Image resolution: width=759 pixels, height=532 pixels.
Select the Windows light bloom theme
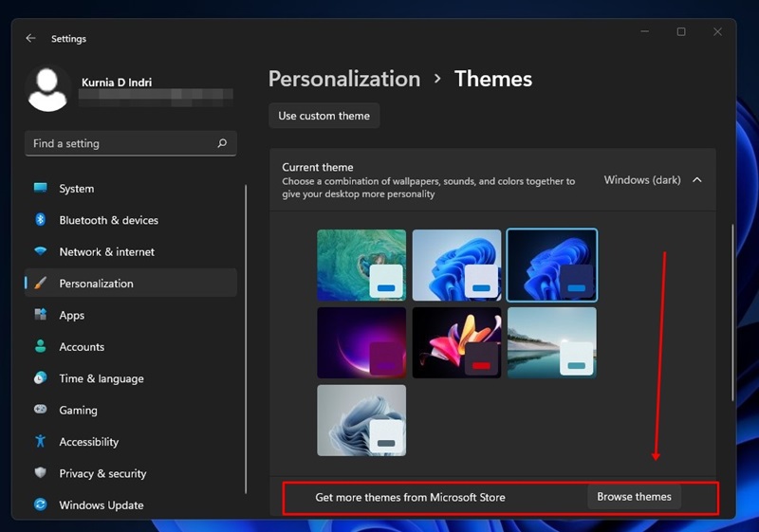point(456,265)
